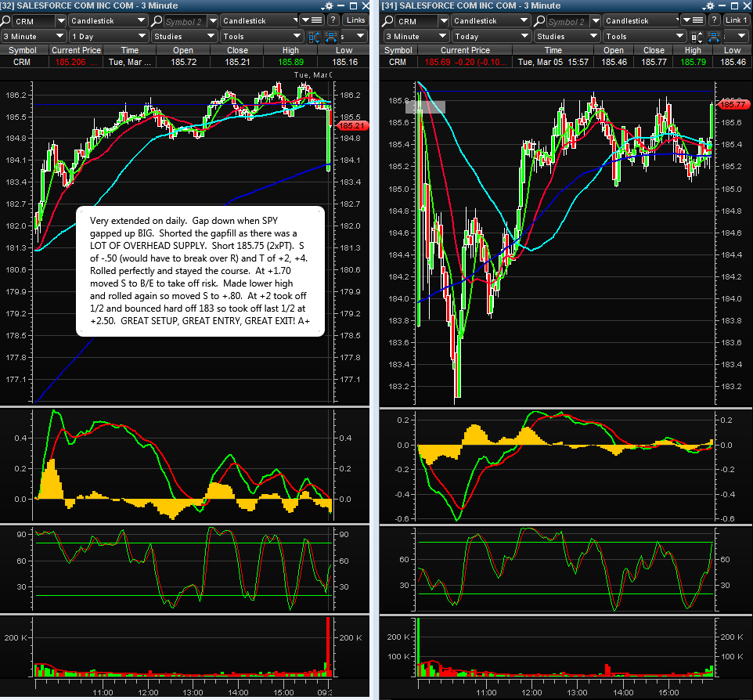Click the Current Price column header in window [31]
The height and width of the screenshot is (700, 753).
(x=465, y=50)
